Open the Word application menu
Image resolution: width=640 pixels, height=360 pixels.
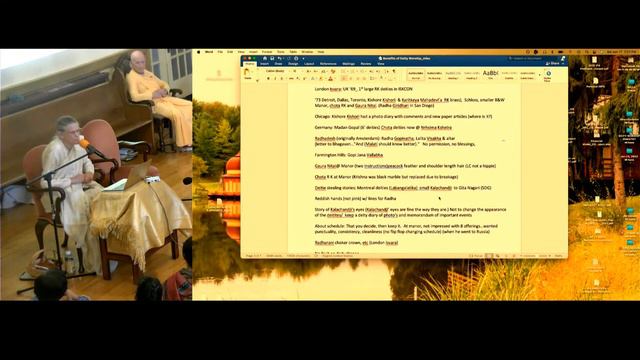point(209,52)
